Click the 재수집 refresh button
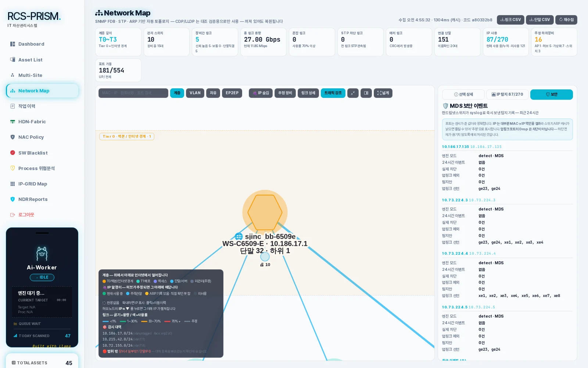 [566, 20]
